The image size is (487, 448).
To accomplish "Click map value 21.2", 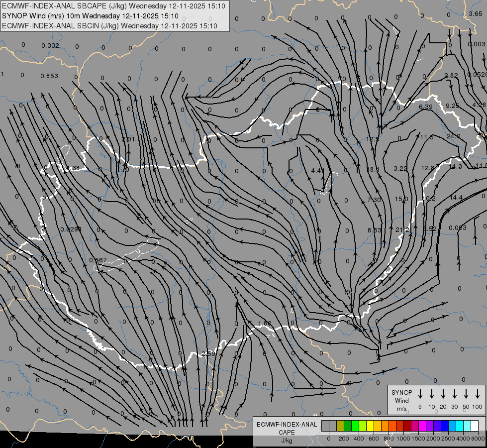I will (402, 230).
